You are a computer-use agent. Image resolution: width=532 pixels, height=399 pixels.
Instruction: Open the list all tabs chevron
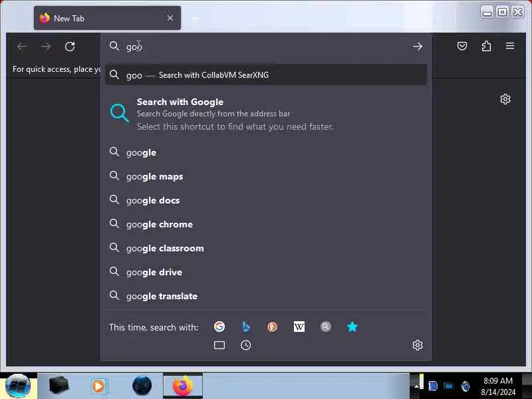click(440, 19)
